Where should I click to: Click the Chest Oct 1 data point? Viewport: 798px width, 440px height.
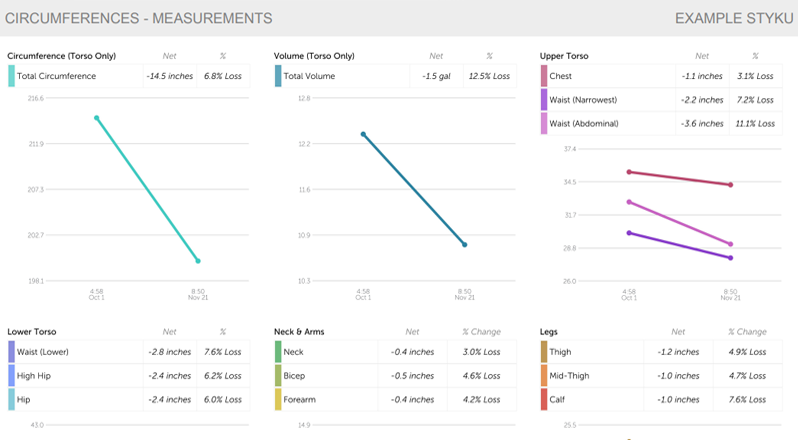(x=629, y=172)
